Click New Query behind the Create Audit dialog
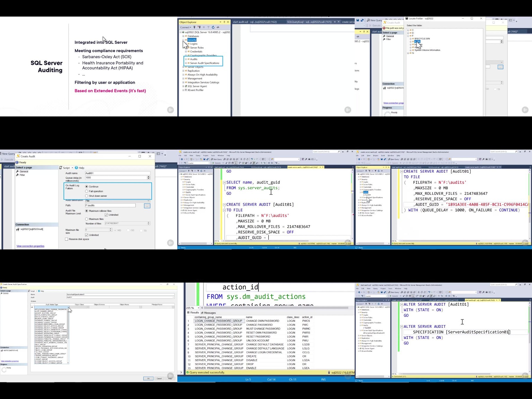532x399 pixels. 8,154
